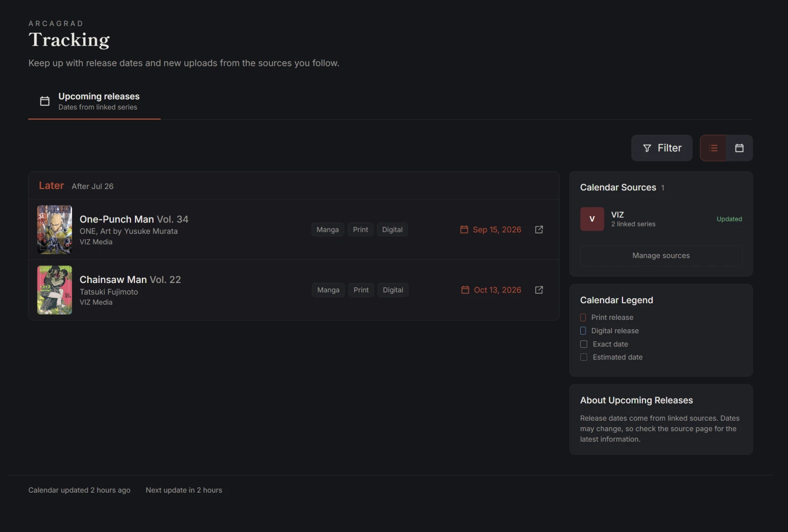Click the Tatsuki Fujimoto author text
Image resolution: width=788 pixels, height=532 pixels.
[109, 292]
